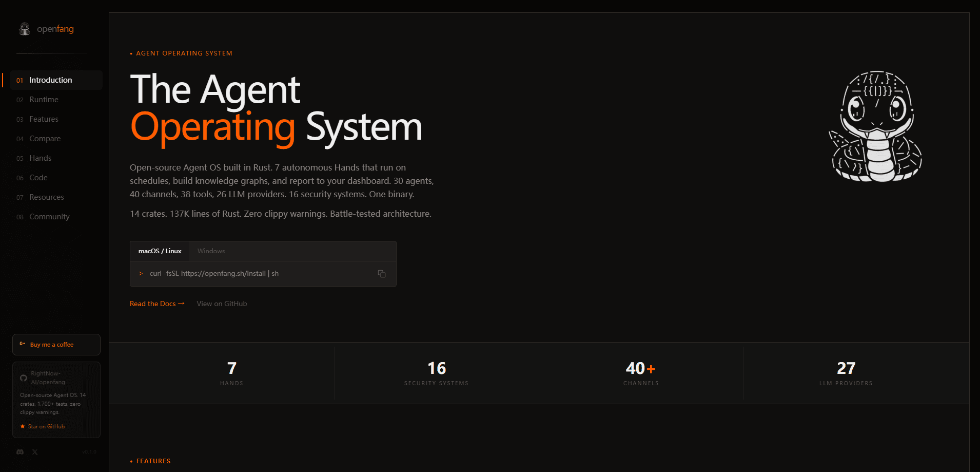Screen dimensions: 980x472
Task: Click the openfang brand name
Action: [55, 29]
